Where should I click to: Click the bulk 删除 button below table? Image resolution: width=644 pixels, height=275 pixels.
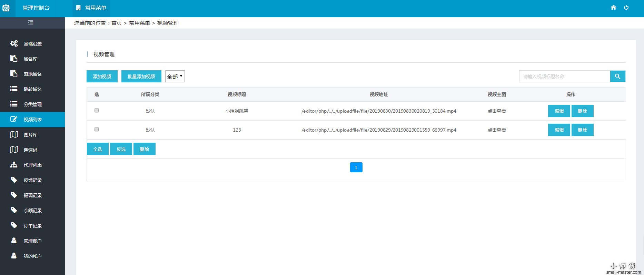tap(145, 149)
